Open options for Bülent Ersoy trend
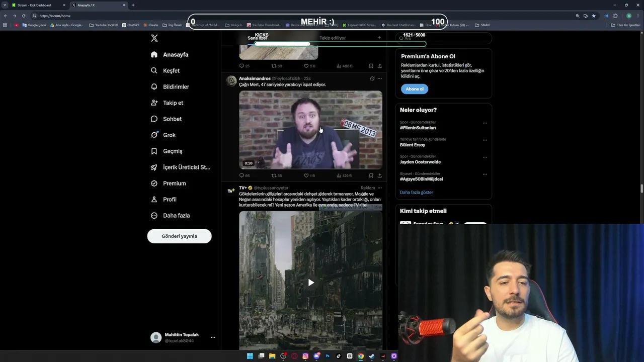The image size is (644, 362). click(x=485, y=140)
